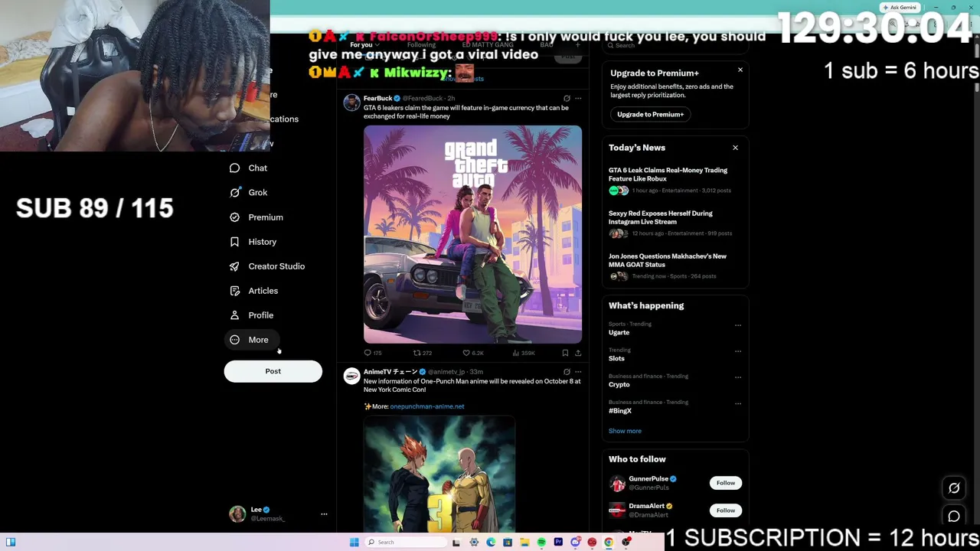This screenshot has width=980, height=551.
Task: Click the Windows taskbar Search box
Action: [404, 543]
